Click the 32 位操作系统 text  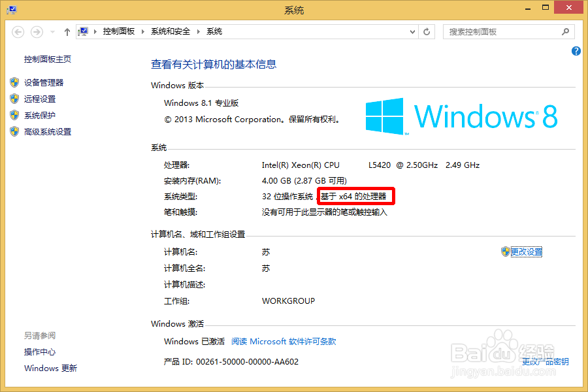[x=287, y=197]
